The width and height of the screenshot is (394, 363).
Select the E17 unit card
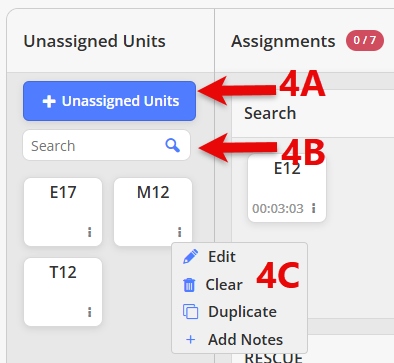63,212
